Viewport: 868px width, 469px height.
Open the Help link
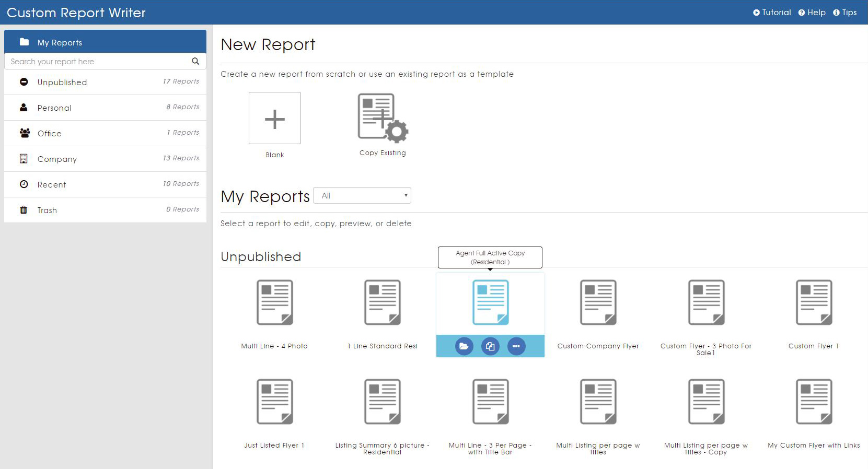(812, 13)
